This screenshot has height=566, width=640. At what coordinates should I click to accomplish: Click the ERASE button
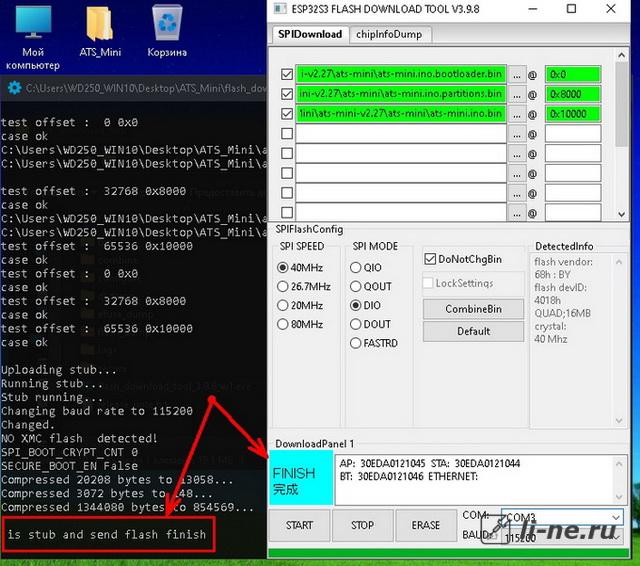click(426, 525)
